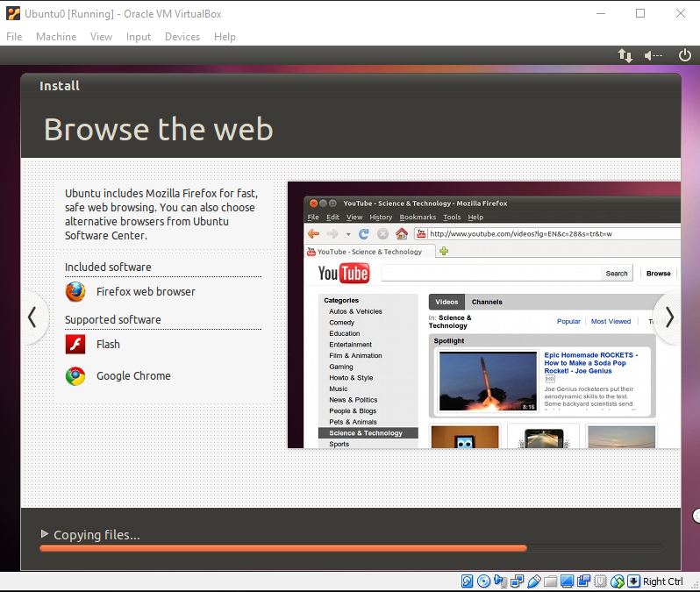Click the keyboard capture arrow icon
Image resolution: width=700 pixels, height=592 pixels.
633,581
